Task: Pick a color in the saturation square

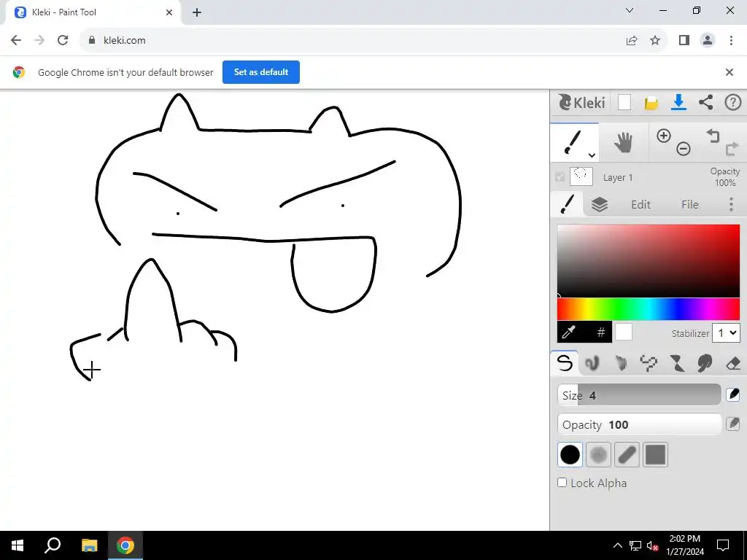Action: (x=649, y=261)
